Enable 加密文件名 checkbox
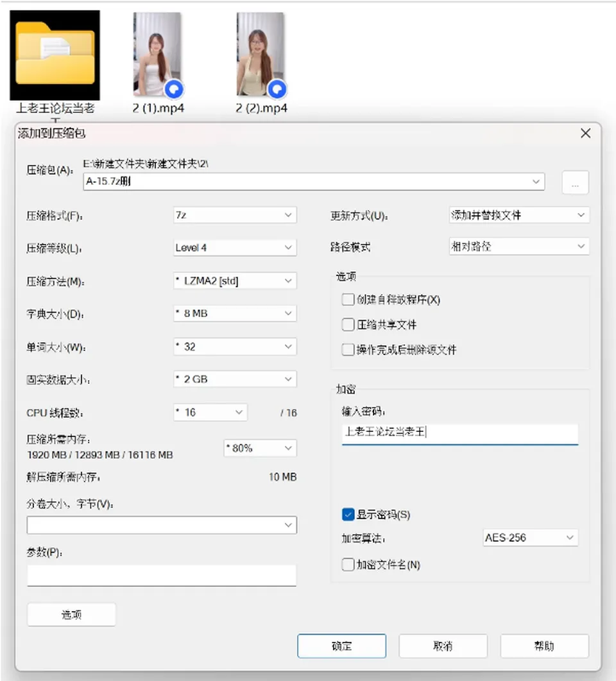 [x=348, y=565]
